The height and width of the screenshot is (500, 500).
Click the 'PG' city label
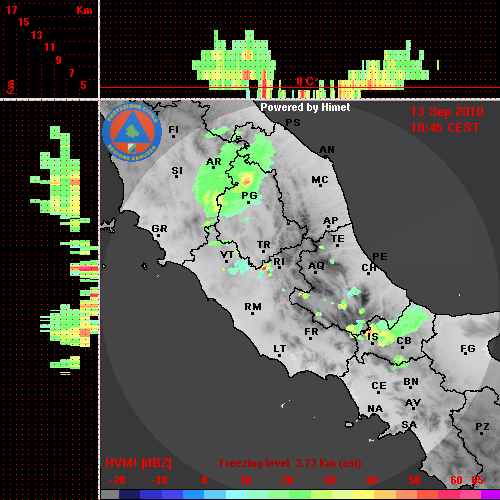click(x=249, y=196)
